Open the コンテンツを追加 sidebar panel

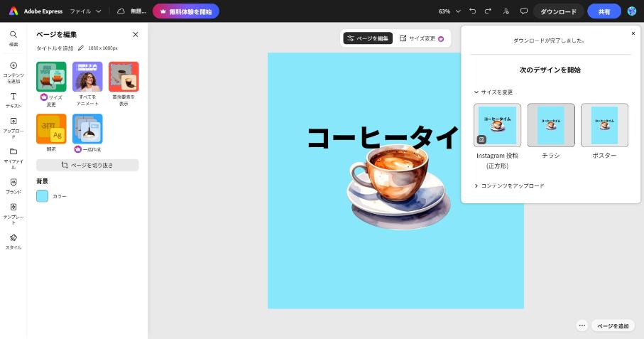[x=13, y=72]
